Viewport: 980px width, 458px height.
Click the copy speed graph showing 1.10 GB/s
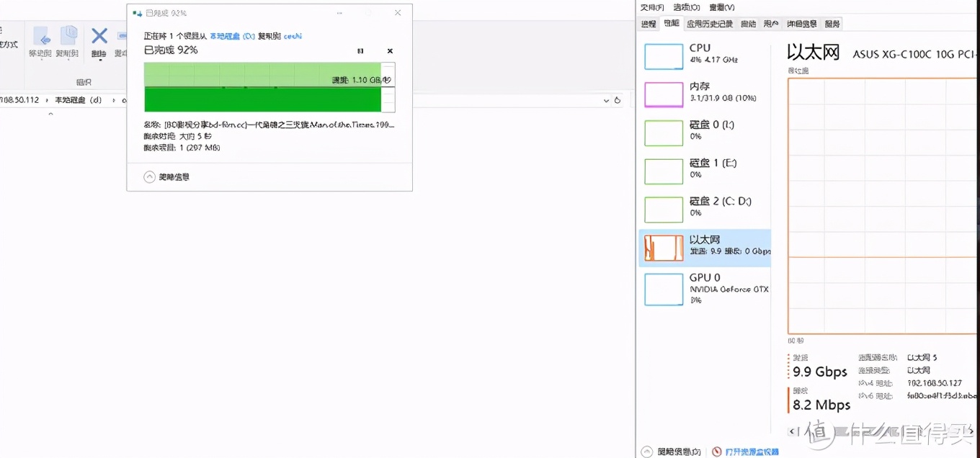click(269, 86)
